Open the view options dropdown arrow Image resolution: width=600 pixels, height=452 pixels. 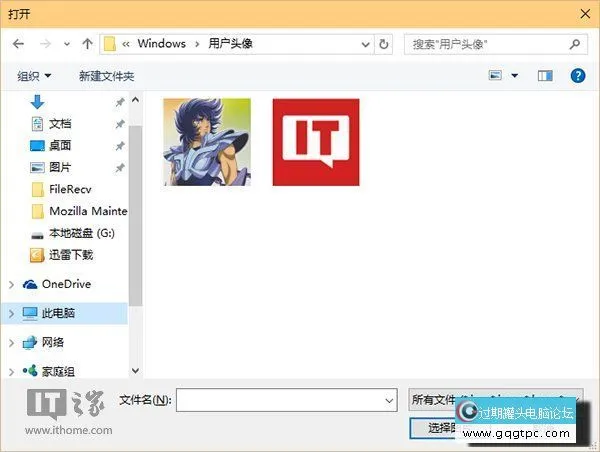(x=515, y=76)
